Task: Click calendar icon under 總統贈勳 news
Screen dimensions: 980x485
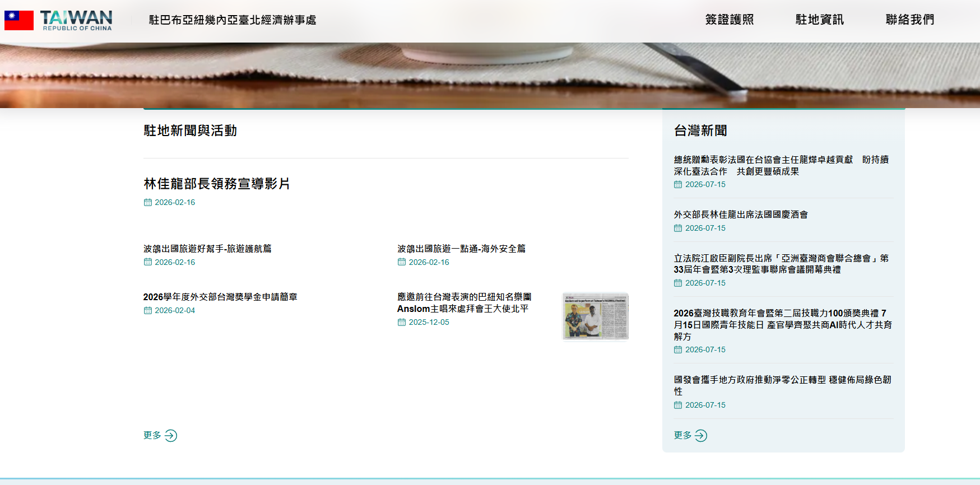Action: click(678, 184)
